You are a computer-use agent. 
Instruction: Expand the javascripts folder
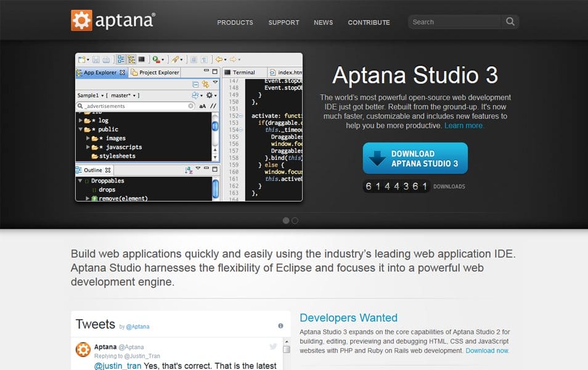(x=88, y=147)
